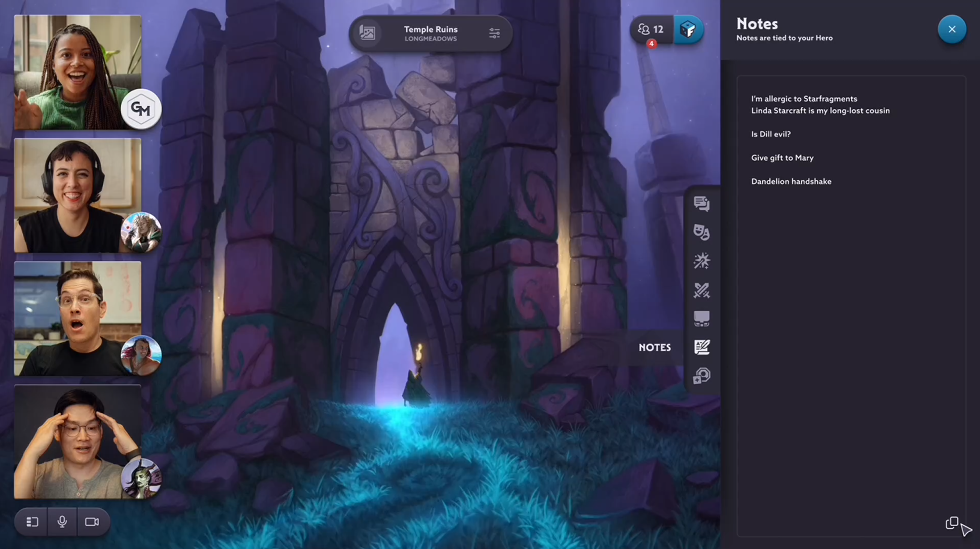Open scene settings sliders icon
Image resolution: width=980 pixels, height=549 pixels.
pyautogui.click(x=494, y=34)
